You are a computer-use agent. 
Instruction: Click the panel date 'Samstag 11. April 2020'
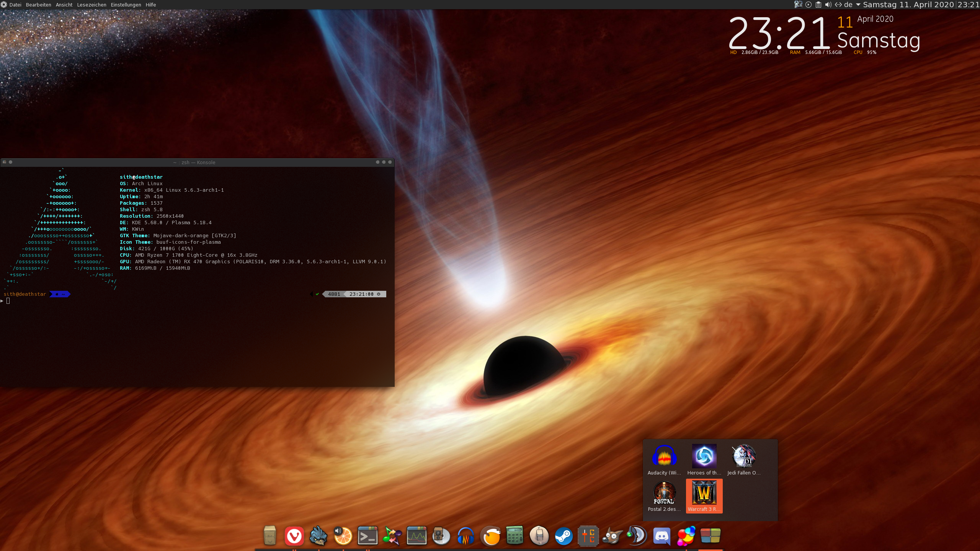[x=908, y=5]
